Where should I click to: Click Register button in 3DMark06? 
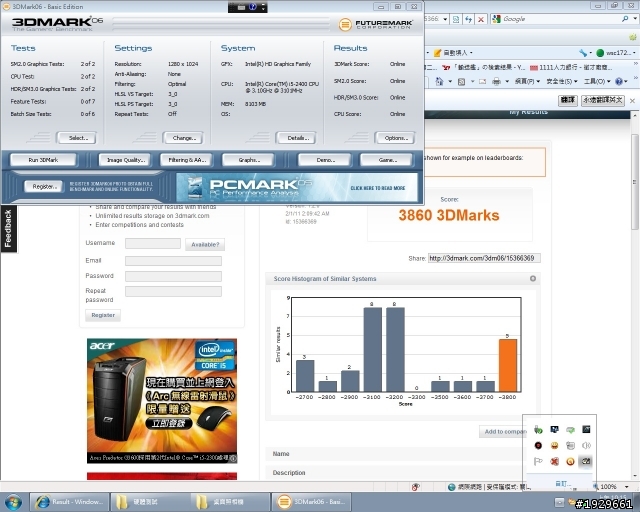click(43, 187)
